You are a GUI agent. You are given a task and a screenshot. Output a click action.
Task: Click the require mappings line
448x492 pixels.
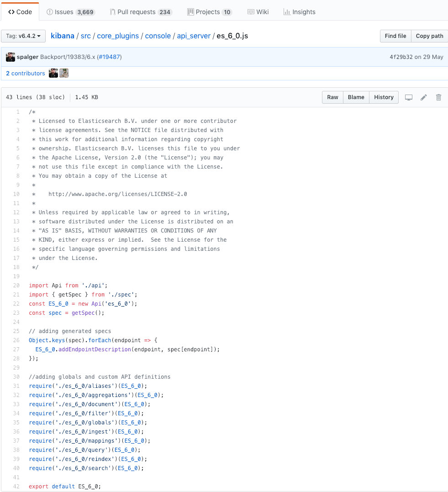pyautogui.click(x=90, y=441)
